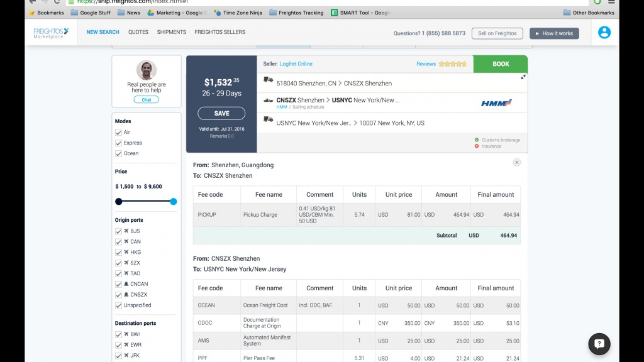
Task: Uncheck the Air mode checkbox
Action: click(x=118, y=133)
